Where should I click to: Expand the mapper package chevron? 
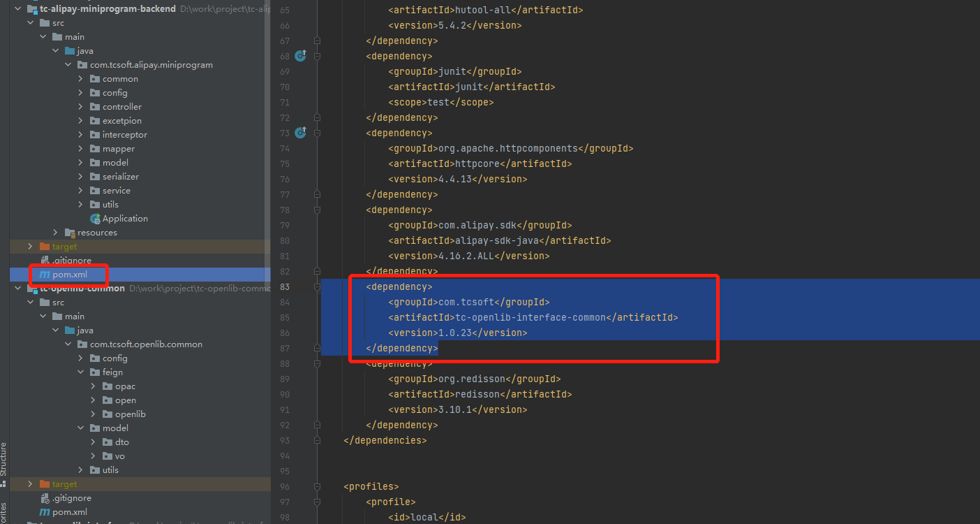(80, 149)
